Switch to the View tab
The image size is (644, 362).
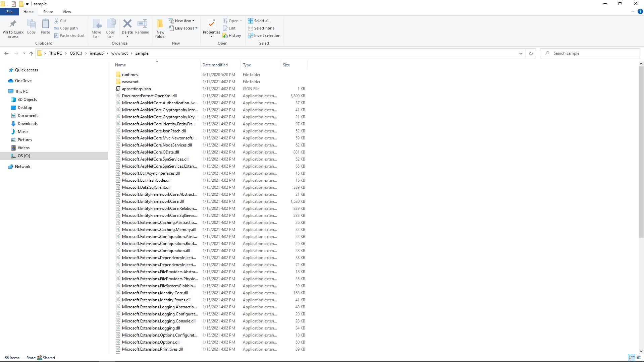pos(67,12)
